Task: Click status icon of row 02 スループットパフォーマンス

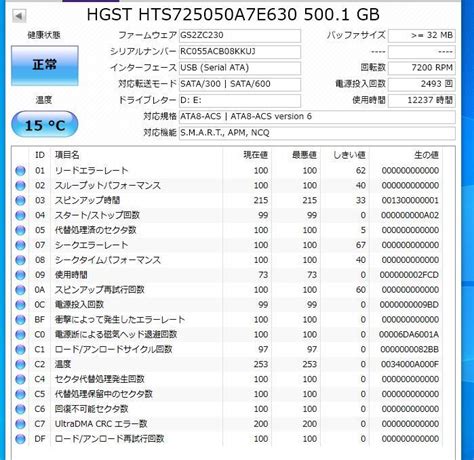Action: 20,186
